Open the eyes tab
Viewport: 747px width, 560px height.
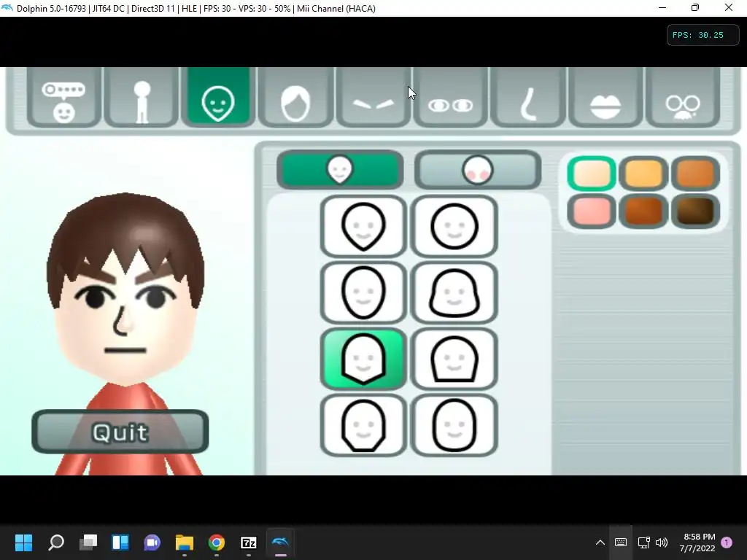tap(450, 98)
